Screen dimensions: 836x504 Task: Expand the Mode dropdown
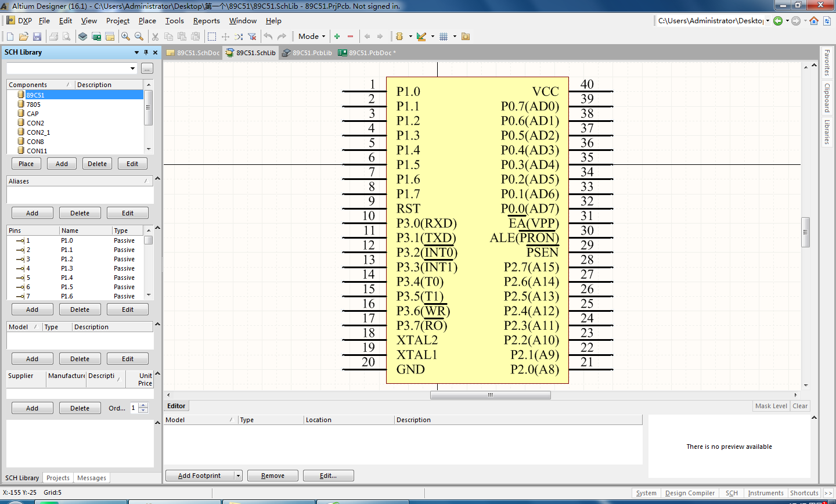pos(312,37)
